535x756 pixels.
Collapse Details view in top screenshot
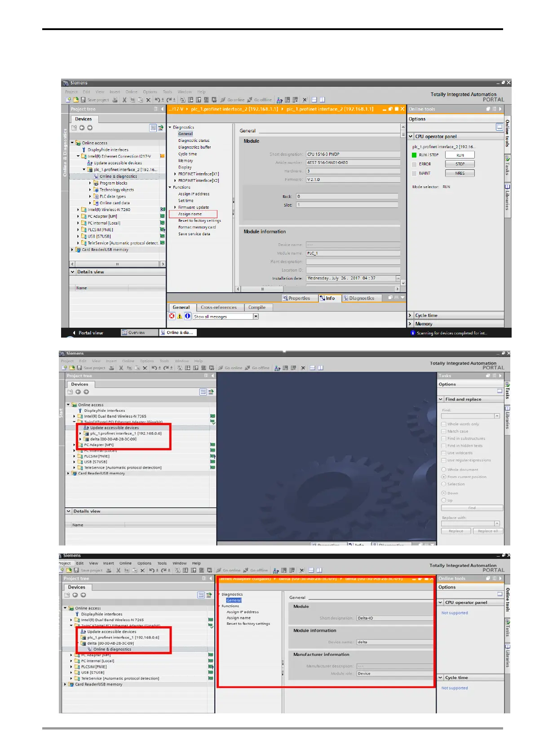[x=72, y=272]
